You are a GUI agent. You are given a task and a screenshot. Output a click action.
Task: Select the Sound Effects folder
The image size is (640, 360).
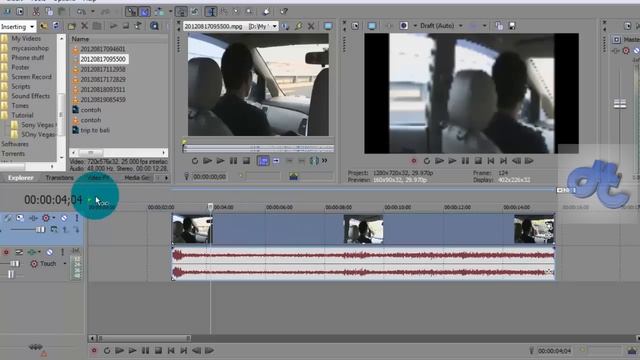point(31,96)
